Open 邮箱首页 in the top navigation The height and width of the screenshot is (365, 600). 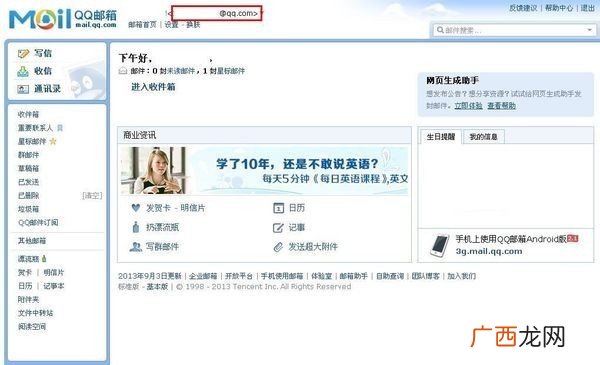(142, 24)
